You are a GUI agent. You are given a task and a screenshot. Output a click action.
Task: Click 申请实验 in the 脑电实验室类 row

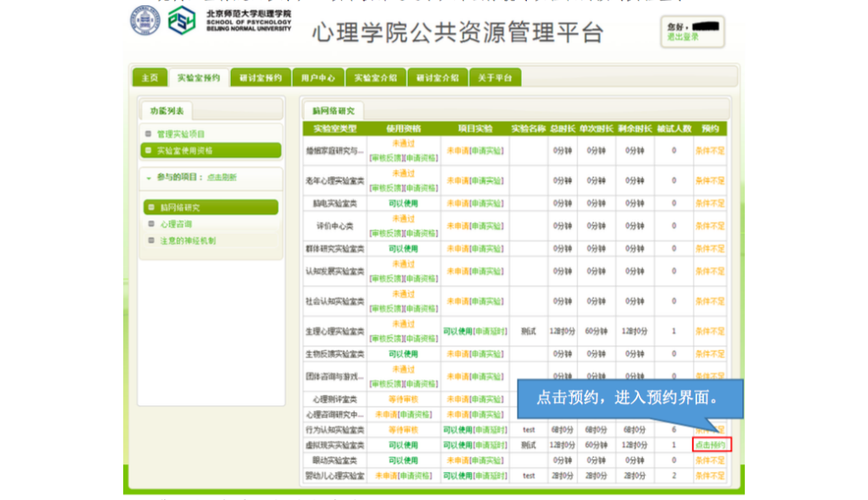(x=488, y=203)
